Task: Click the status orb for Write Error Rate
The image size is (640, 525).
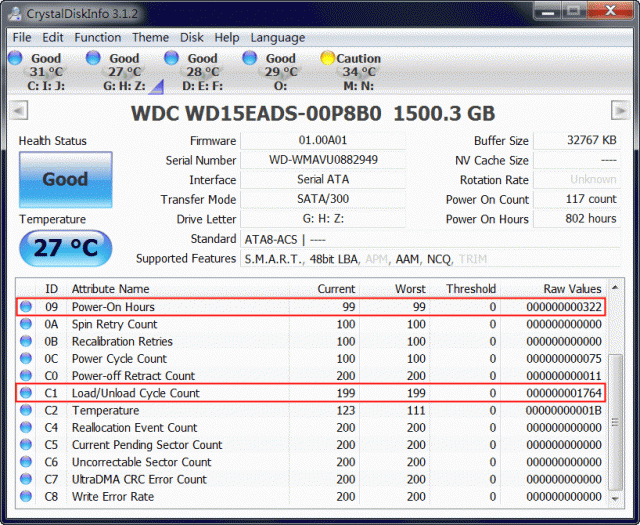Action: [x=26, y=496]
